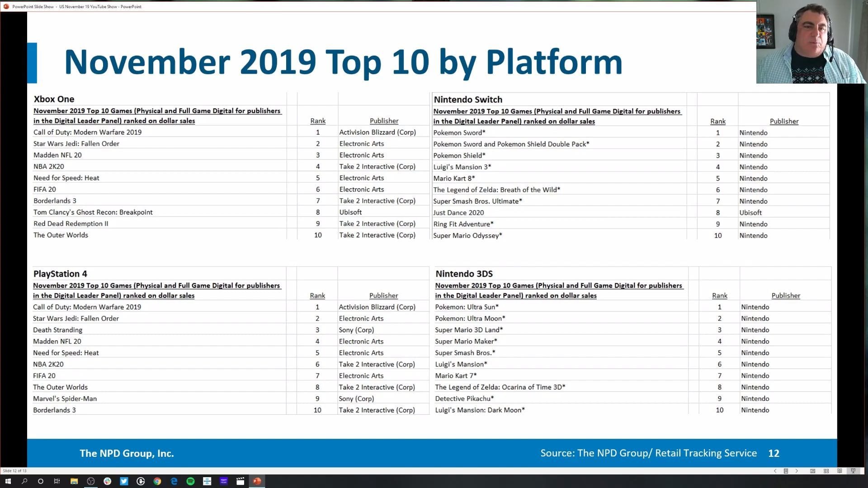Click the taskbar search icon
868x488 pixels.
tap(24, 481)
